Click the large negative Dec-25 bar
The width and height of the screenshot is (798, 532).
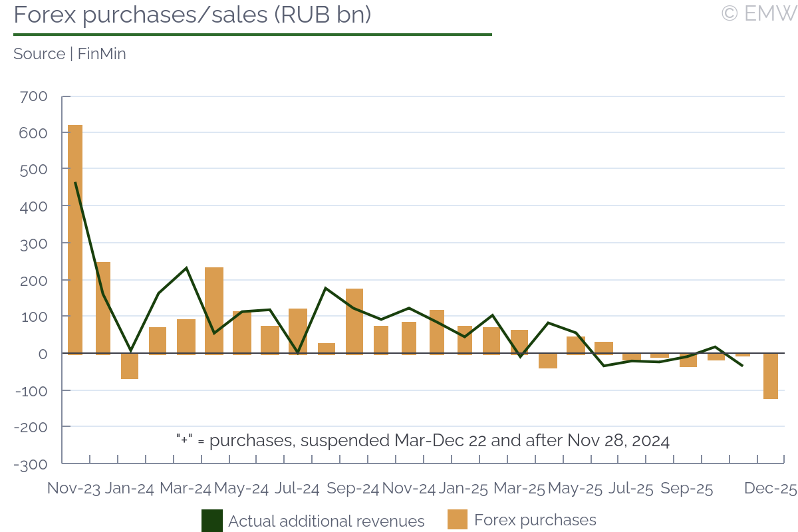click(x=771, y=376)
